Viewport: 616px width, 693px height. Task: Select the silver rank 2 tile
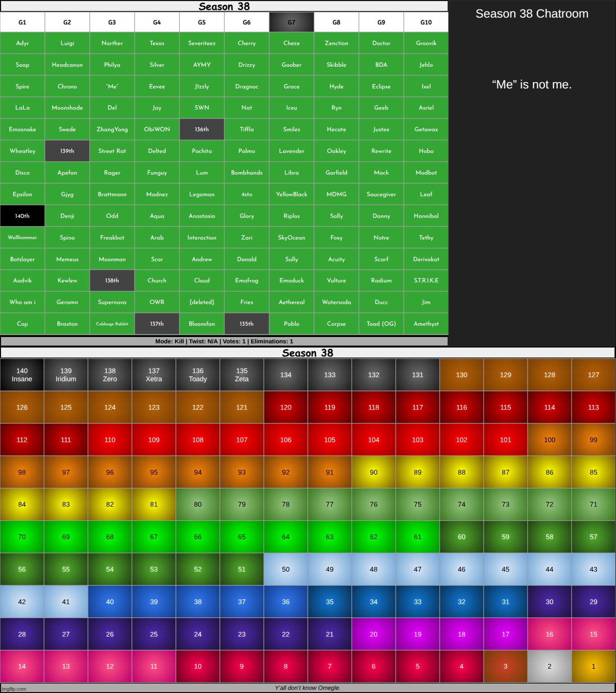point(549,666)
